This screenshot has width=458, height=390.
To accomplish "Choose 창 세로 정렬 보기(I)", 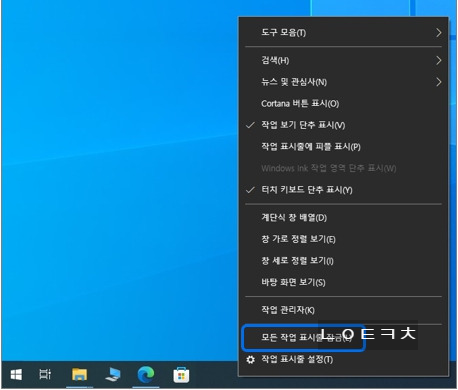I will [x=343, y=261].
